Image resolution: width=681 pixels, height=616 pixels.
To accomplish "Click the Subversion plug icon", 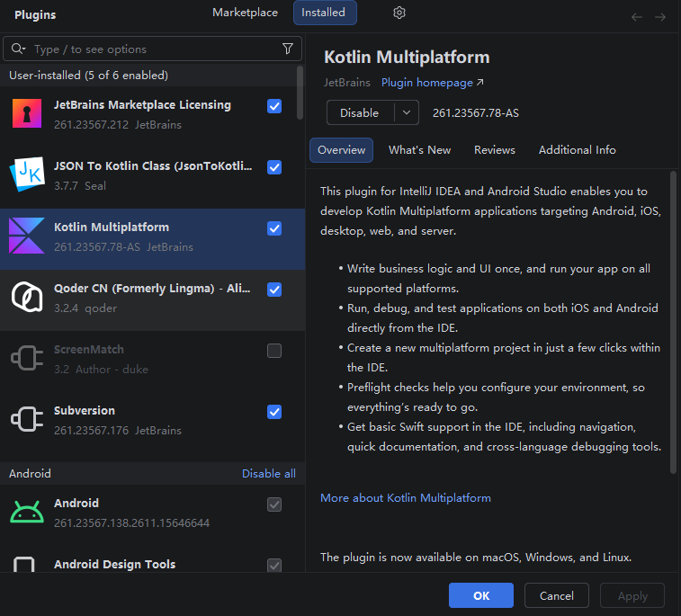I will [27, 419].
